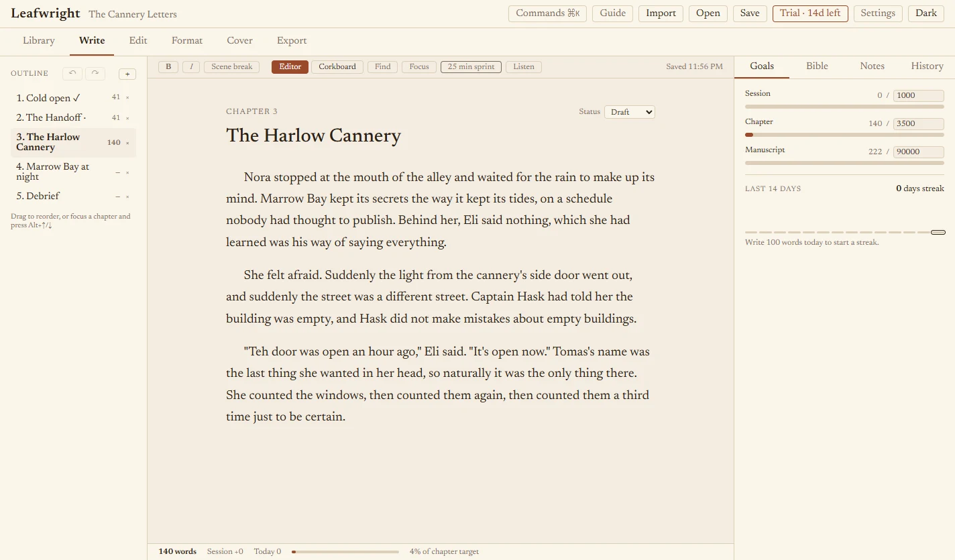Delete the Marrow Bay at night chapter
Screen dimensions: 955x560
pyautogui.click(x=127, y=172)
